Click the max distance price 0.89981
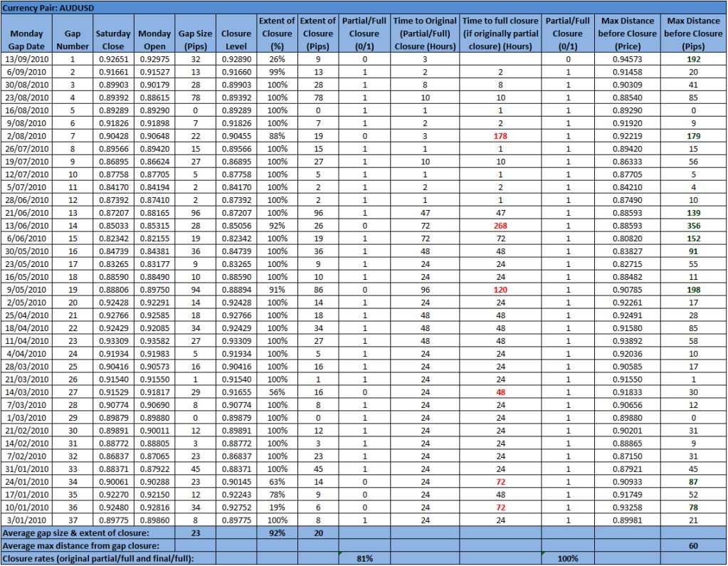This screenshot has width=728, height=566. point(627,520)
